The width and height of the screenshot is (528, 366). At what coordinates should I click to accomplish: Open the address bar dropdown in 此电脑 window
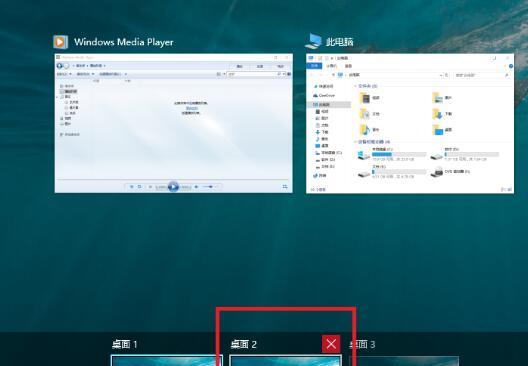click(441, 75)
